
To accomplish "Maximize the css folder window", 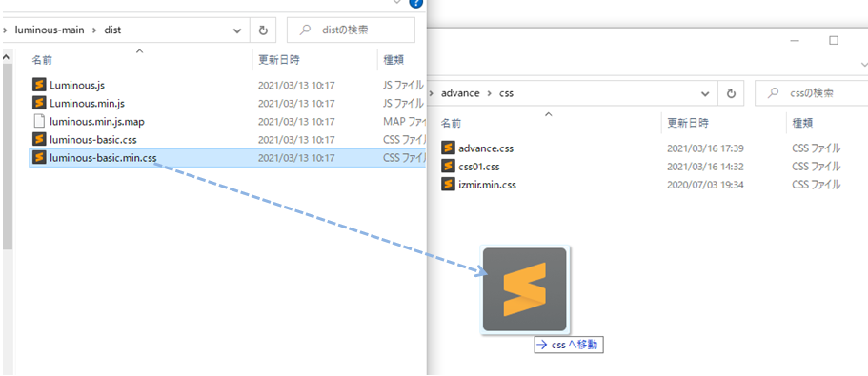I will pyautogui.click(x=834, y=40).
